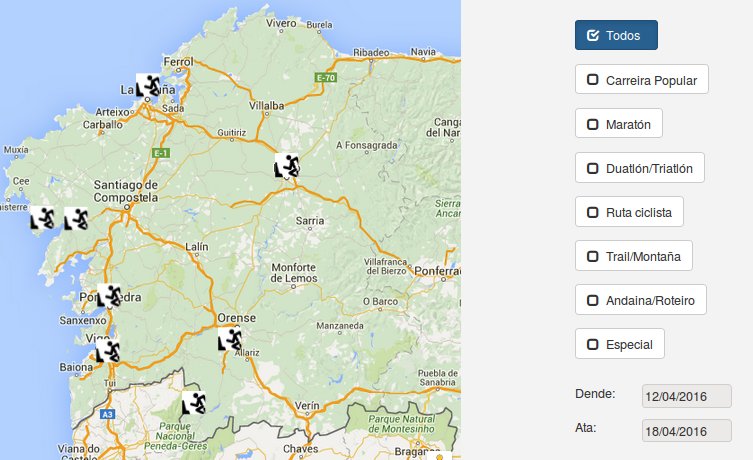This screenshot has height=460, width=753.
Task: Click the runner marker at La Coruña
Action: tap(148, 85)
